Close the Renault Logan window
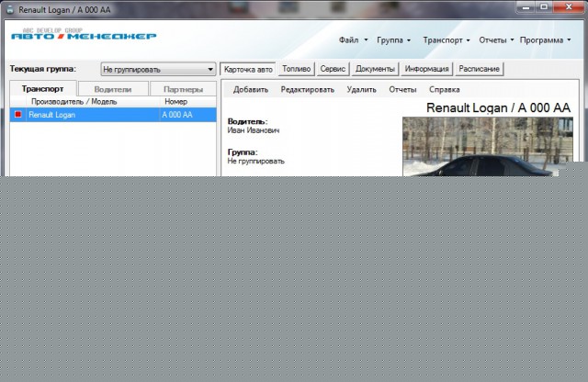 pos(568,7)
